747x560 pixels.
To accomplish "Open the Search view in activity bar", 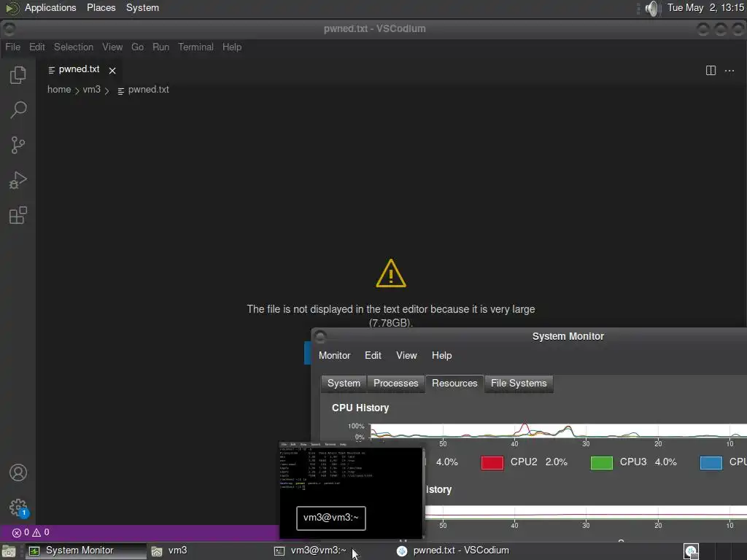I will 18,109.
